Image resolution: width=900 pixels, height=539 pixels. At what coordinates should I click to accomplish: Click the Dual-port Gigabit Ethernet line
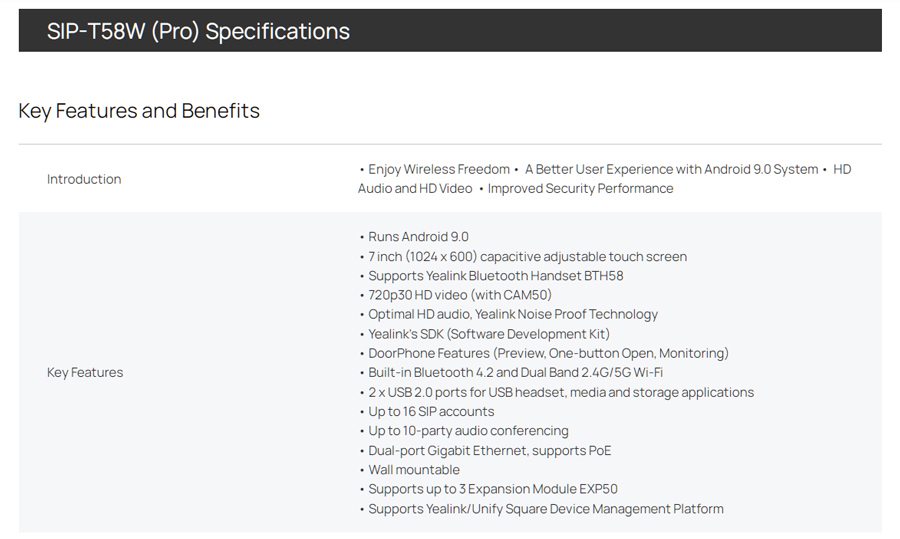(489, 450)
